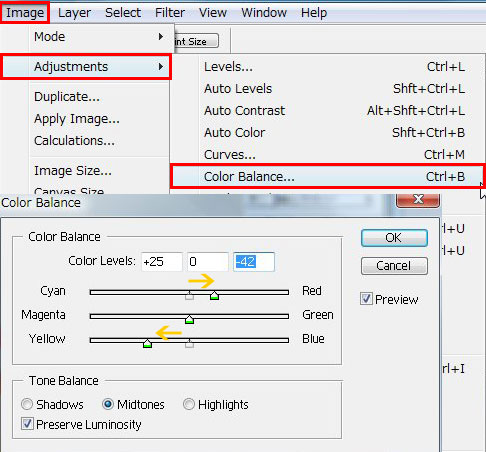Disable Preserve Luminosity checkbox
This screenshot has width=486, height=452.
click(x=27, y=424)
